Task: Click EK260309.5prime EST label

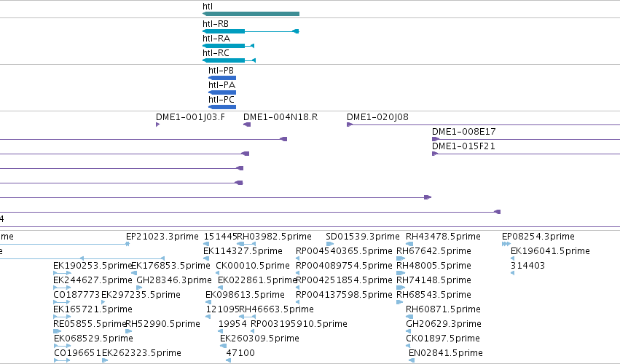Action: tap(259, 339)
